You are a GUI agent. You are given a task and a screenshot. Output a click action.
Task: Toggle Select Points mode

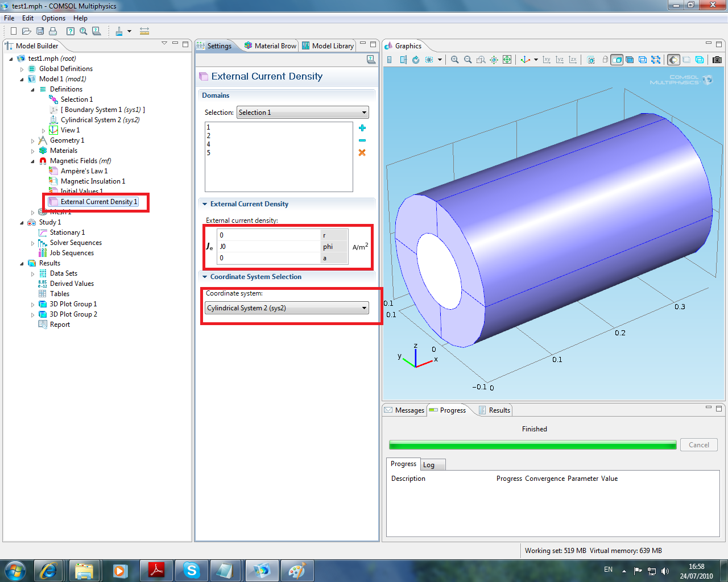point(656,60)
